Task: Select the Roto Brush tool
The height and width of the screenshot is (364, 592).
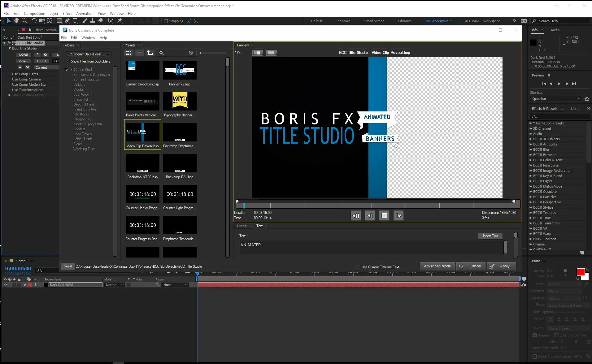Action: point(110,21)
